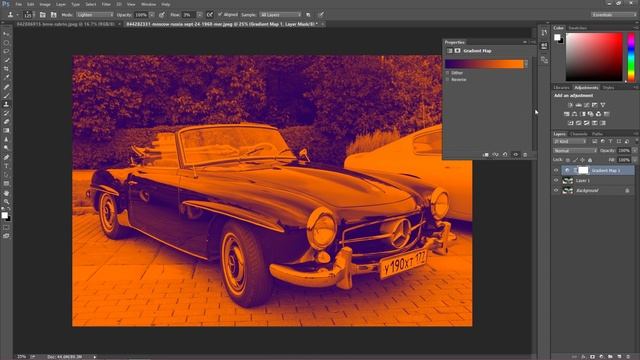Select the Lasso tool

(x=6, y=51)
